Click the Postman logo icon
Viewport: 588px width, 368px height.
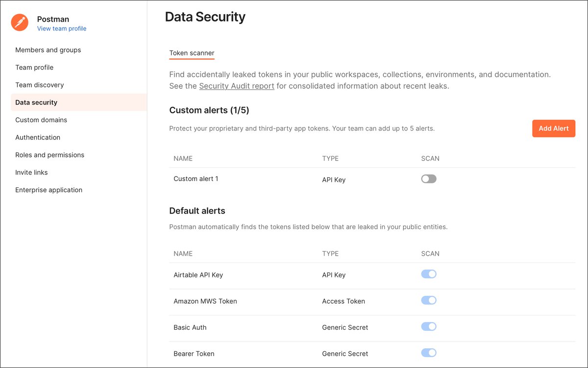pos(20,23)
